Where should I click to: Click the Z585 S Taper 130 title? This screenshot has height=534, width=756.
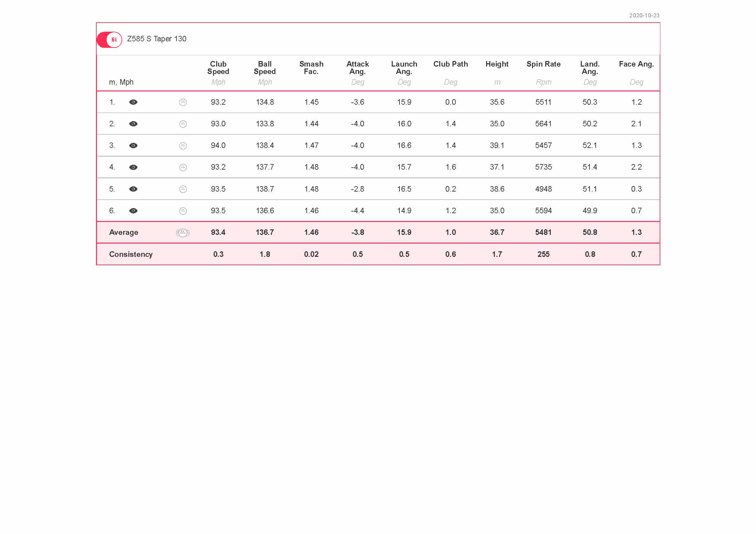[x=157, y=39]
